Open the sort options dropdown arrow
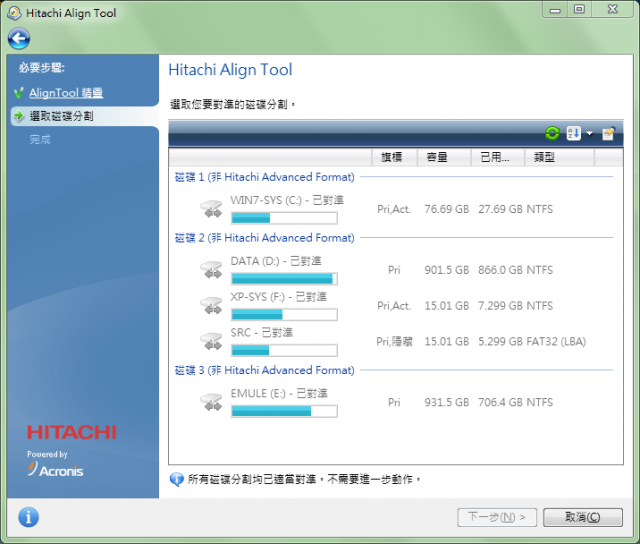Screen dimensions: 640x544 point(589,133)
